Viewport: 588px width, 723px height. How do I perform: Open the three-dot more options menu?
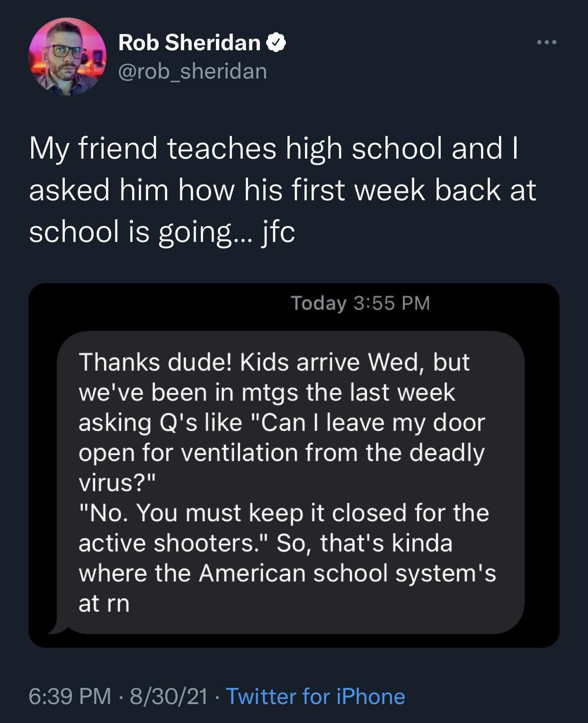[547, 43]
